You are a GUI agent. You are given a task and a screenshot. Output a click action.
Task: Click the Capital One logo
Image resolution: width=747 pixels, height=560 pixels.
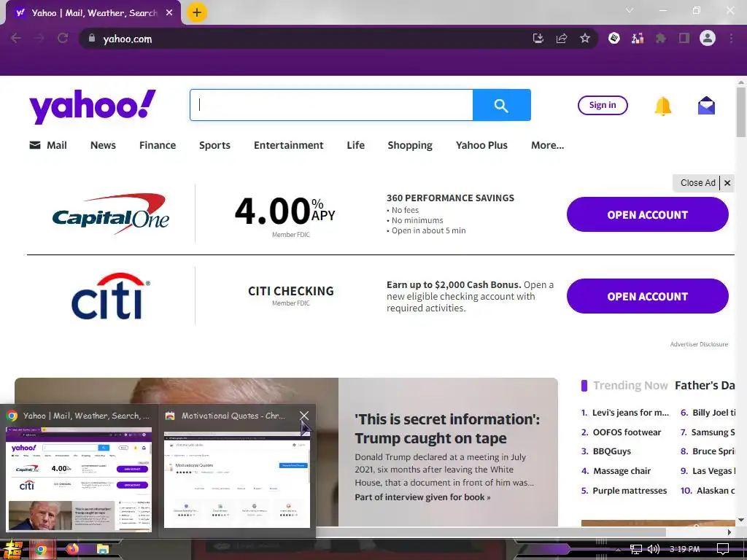(111, 214)
